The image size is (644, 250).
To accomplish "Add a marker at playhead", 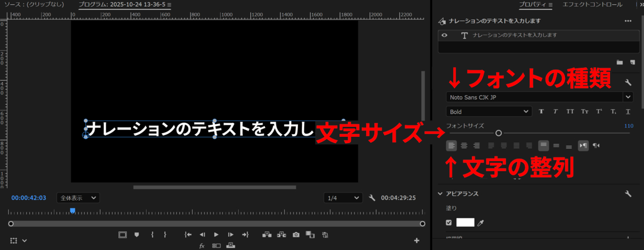I will pos(137,235).
